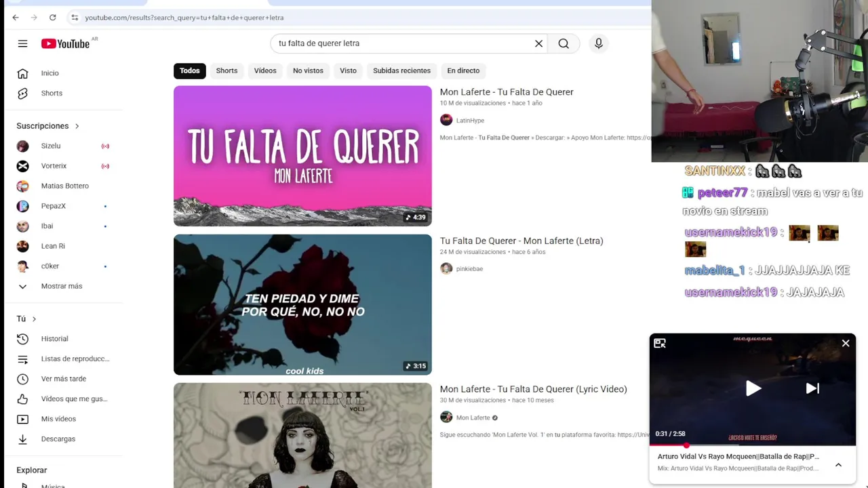Click rose 'Ten piedad y dime' thumbnail
Viewport: 868px width, 488px height.
[x=302, y=305]
